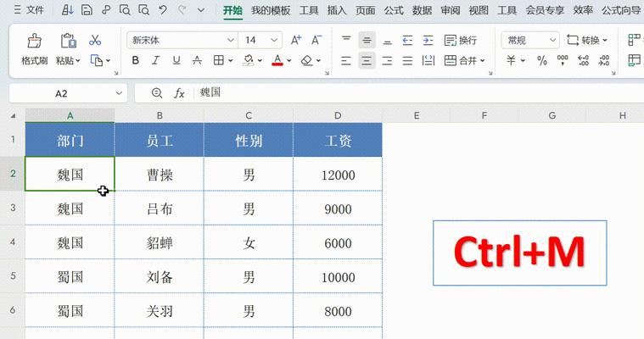Click the distributed alignment icon
644x339 pixels.
[428, 61]
